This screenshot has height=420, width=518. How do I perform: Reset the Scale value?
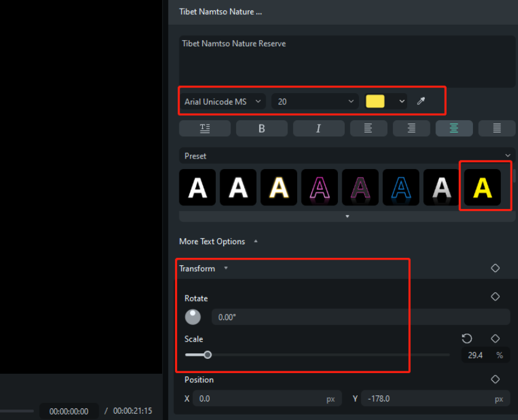[467, 338]
